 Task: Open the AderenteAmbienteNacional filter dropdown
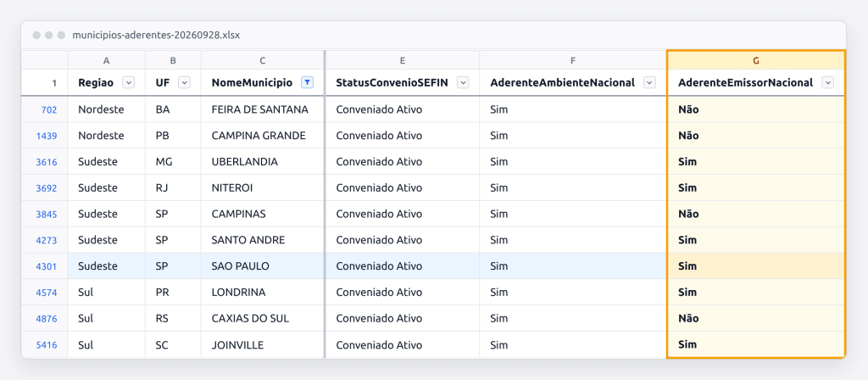(x=650, y=82)
